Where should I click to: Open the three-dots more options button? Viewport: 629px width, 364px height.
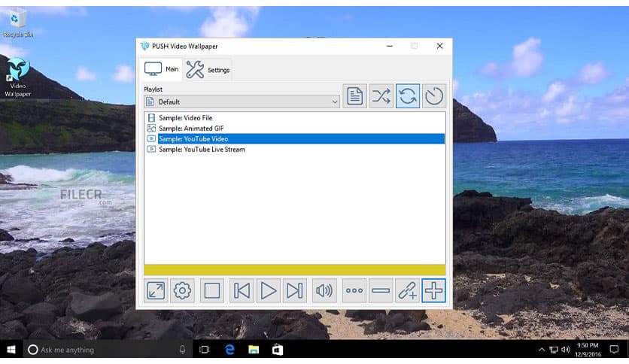tap(354, 290)
